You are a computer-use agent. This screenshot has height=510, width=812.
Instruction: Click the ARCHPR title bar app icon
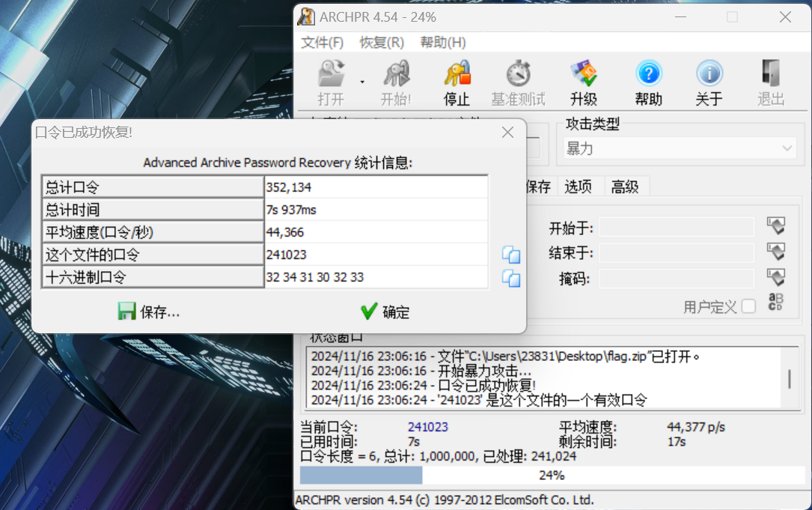point(306,16)
